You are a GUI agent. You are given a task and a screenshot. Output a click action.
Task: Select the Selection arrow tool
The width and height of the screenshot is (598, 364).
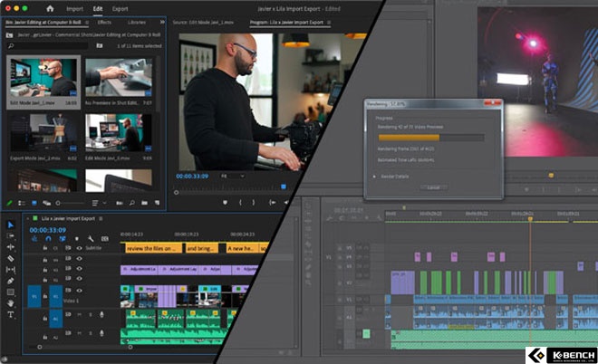[x=11, y=225]
